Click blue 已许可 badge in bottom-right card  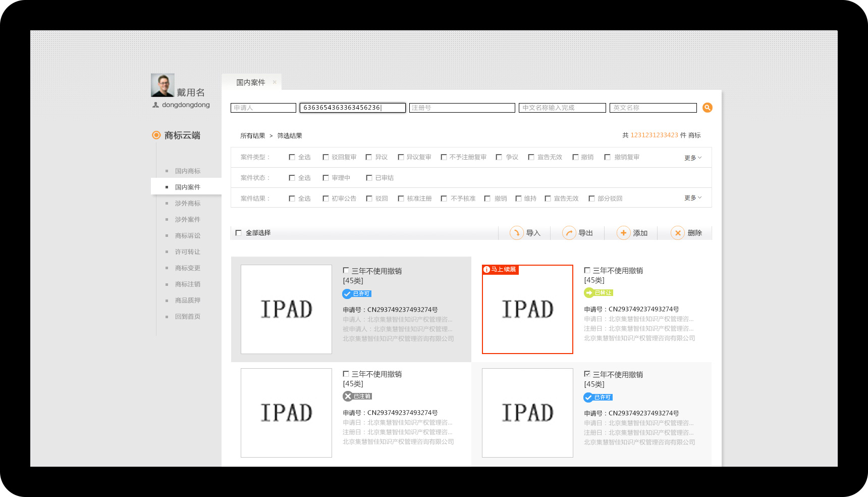[598, 397]
